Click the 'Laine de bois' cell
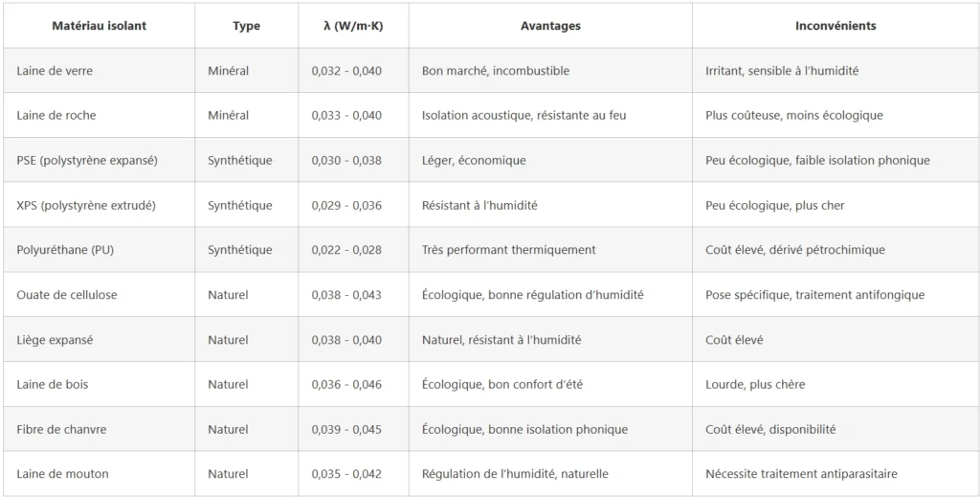Screen dimensions: 980x497 click(53, 385)
